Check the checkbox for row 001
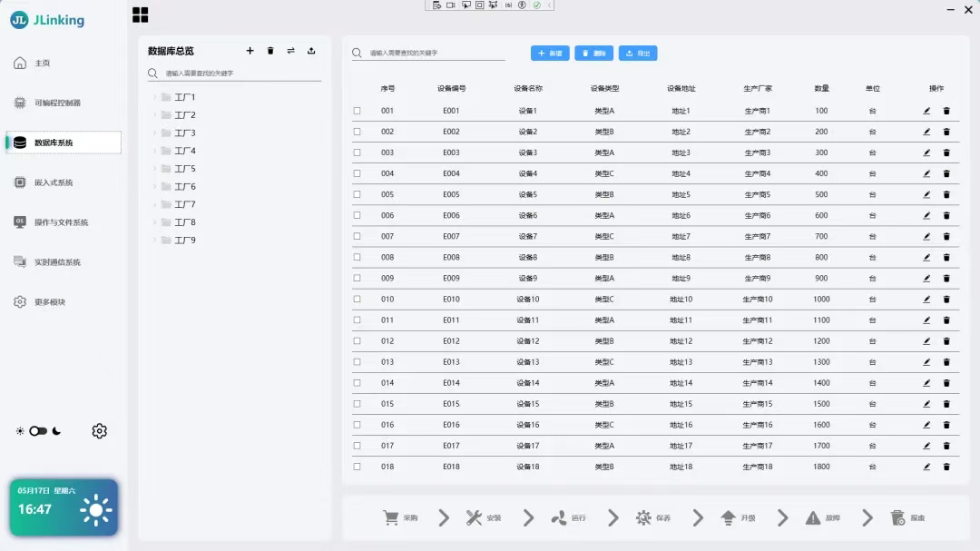980x551 pixels. [x=356, y=110]
